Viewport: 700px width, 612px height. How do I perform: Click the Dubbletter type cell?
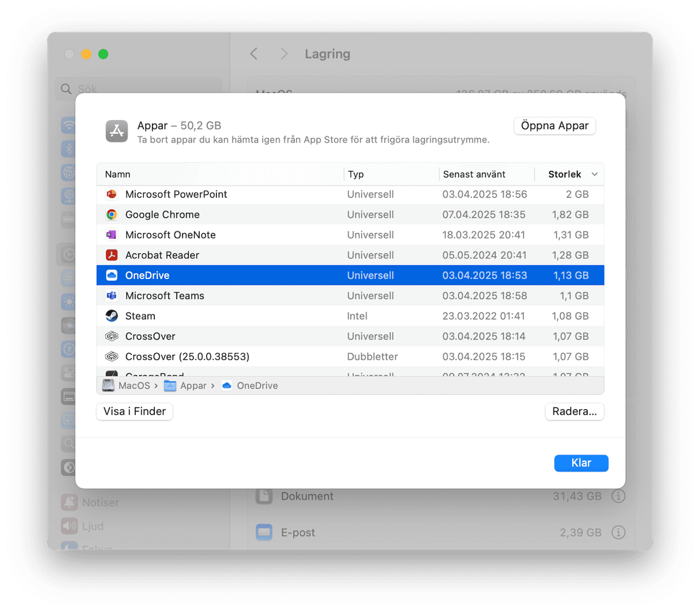[x=372, y=357]
